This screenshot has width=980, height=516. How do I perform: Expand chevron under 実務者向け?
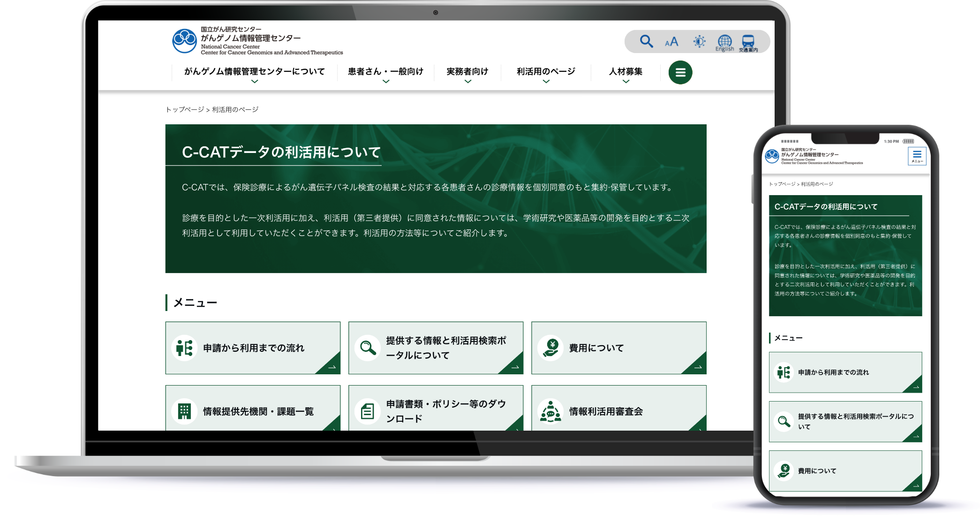click(x=468, y=82)
